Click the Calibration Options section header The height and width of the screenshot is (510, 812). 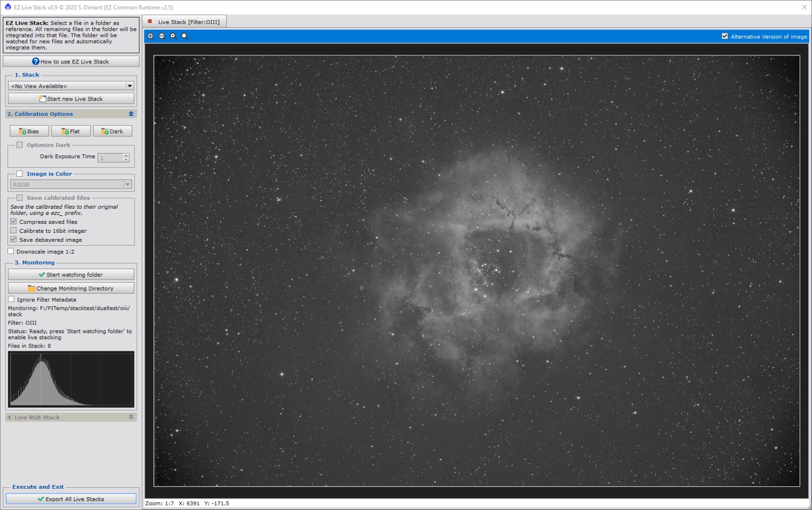tap(71, 114)
